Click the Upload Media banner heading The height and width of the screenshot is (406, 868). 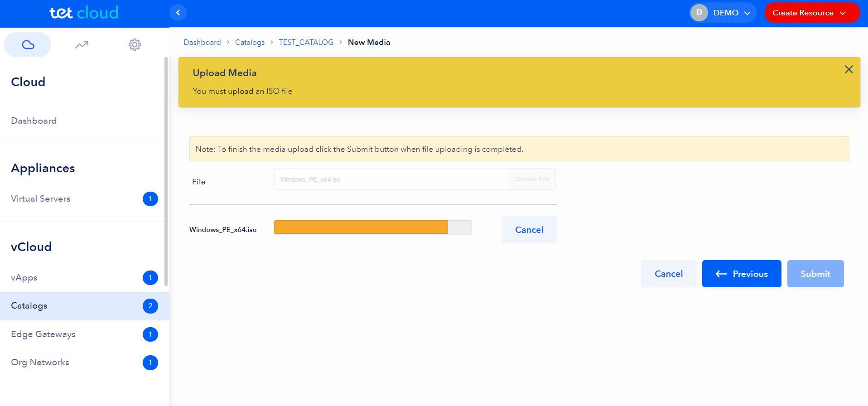pyautogui.click(x=225, y=73)
